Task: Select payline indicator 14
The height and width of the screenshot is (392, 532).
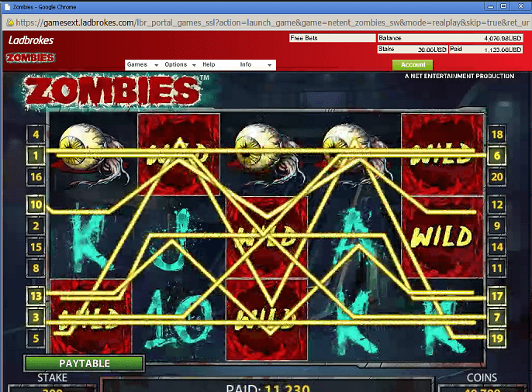Action: [497, 247]
